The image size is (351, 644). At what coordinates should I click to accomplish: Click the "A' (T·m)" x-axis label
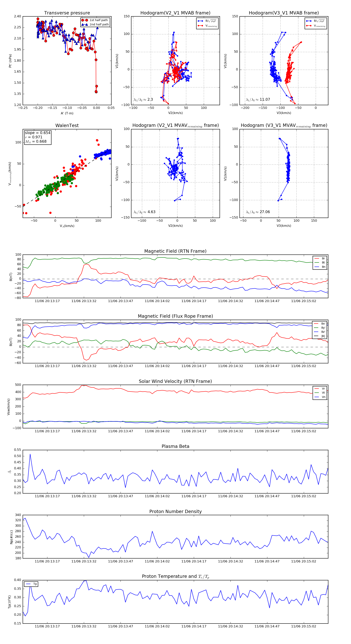point(67,113)
